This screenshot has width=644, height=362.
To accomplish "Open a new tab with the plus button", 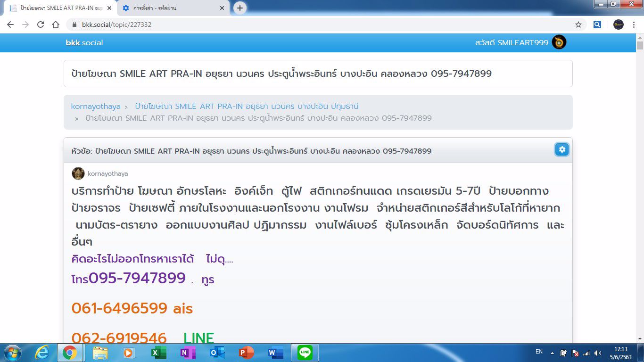I will (240, 8).
